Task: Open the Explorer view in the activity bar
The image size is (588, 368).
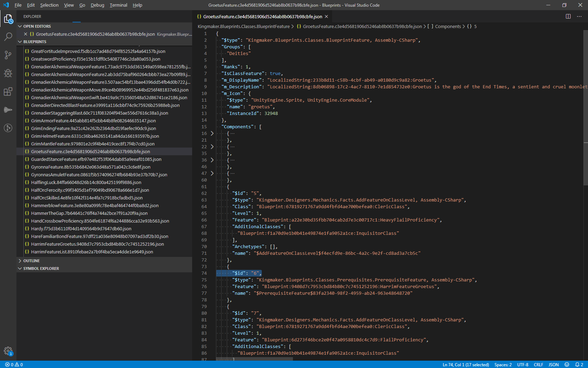Action: click(8, 19)
